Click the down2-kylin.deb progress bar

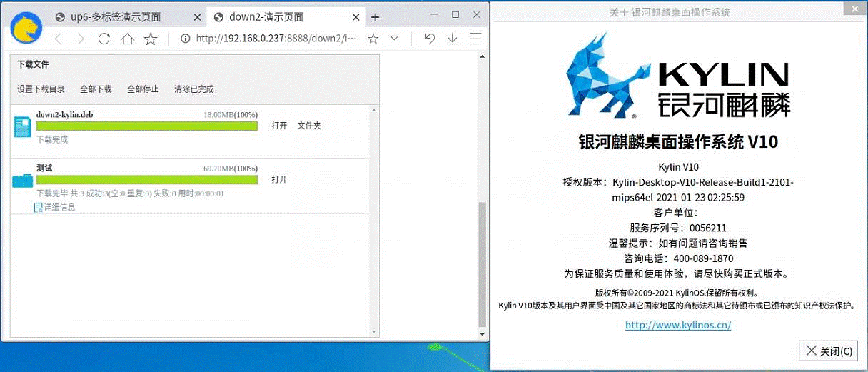pyautogui.click(x=147, y=126)
